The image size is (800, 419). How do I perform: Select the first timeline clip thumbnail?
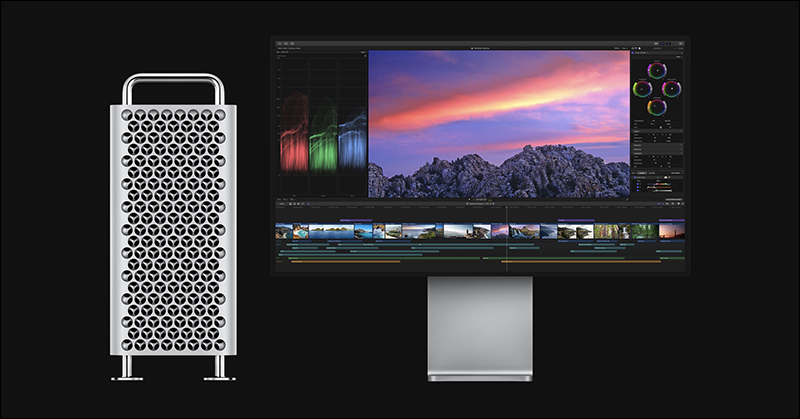tap(284, 231)
